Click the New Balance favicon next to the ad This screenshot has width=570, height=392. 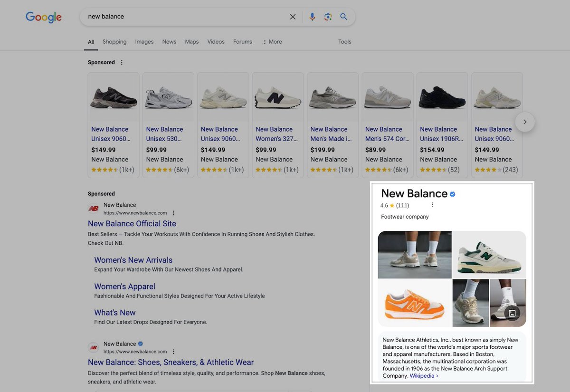click(93, 208)
